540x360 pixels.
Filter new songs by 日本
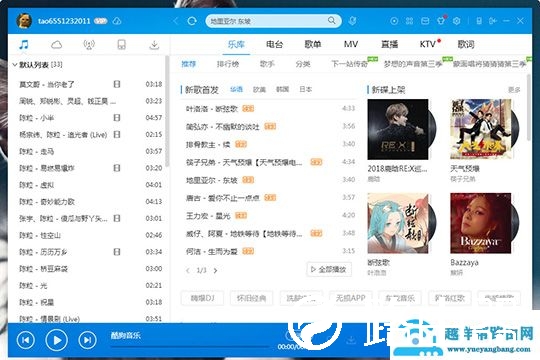[305, 90]
